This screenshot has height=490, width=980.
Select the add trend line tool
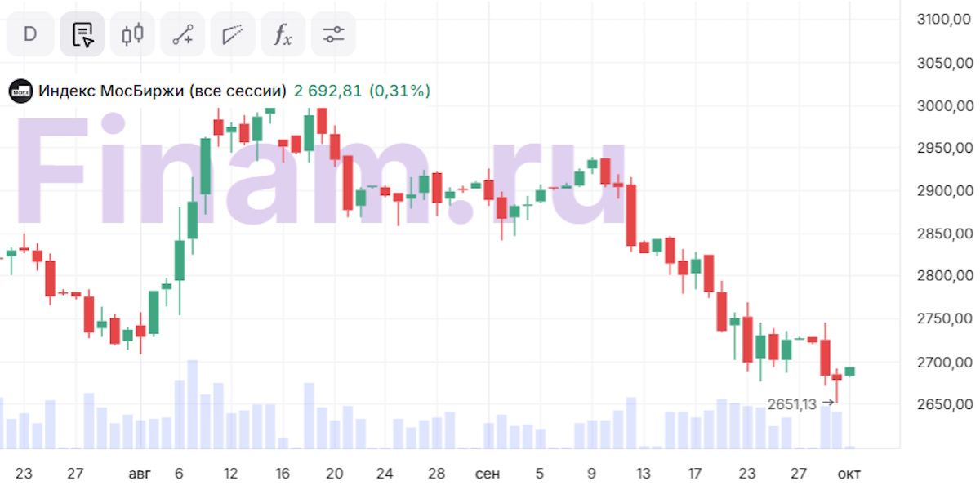[x=183, y=34]
